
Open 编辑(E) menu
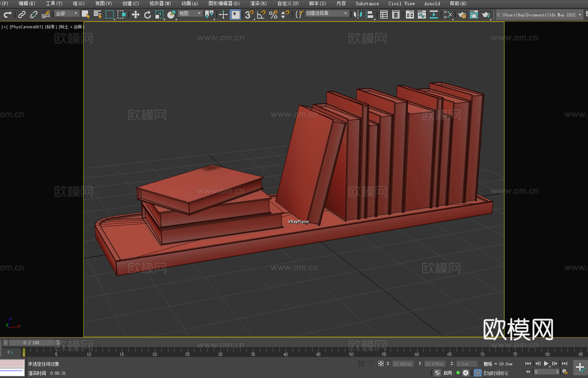(x=27, y=3)
